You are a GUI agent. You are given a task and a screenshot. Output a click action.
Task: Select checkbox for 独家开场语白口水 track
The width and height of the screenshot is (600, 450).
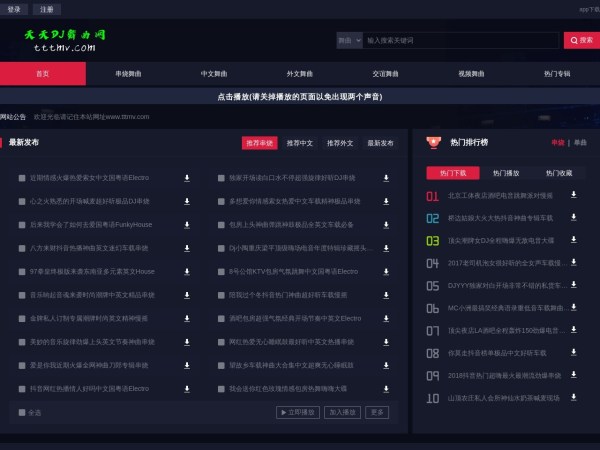tap(221, 178)
